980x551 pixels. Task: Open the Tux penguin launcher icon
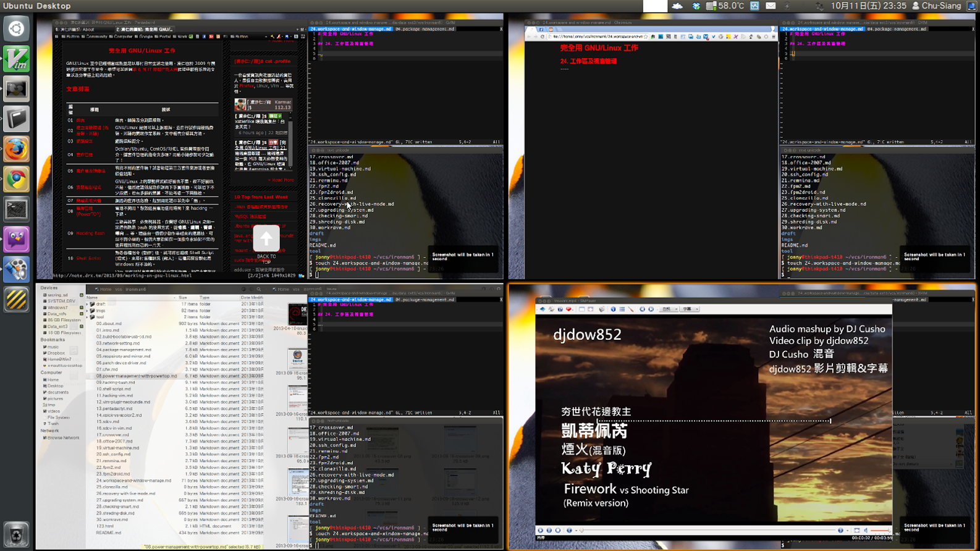click(17, 89)
